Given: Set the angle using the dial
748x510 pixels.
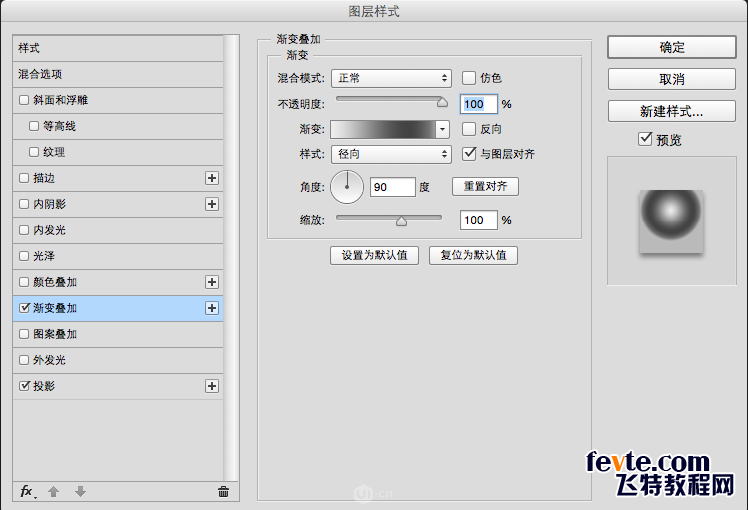Looking at the screenshot, I should [x=347, y=187].
